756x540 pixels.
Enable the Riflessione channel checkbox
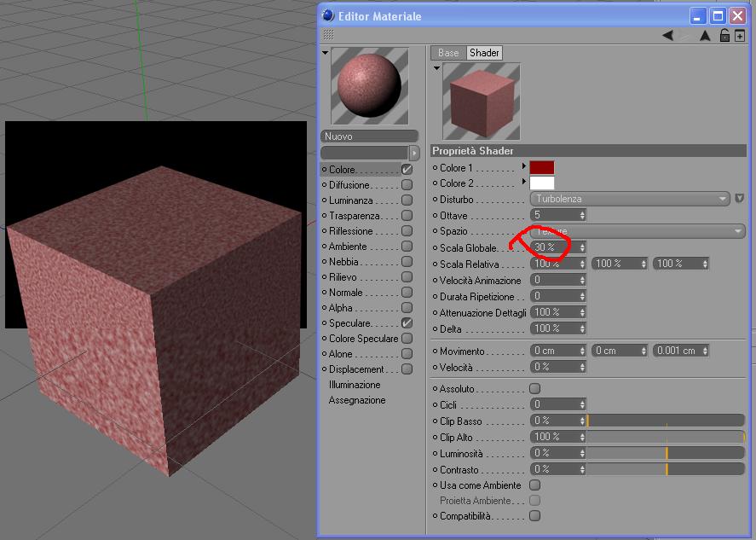coord(407,230)
